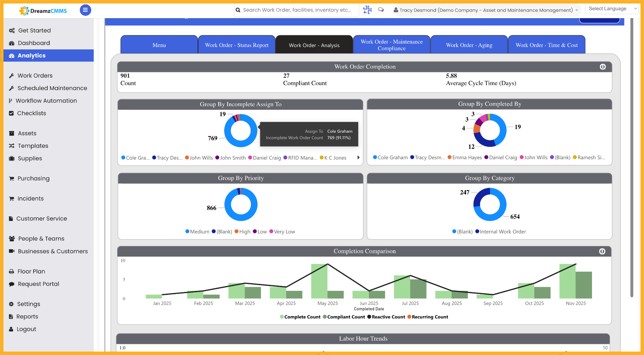Toggle Compliant Count legend item
The height and width of the screenshot is (355, 644).
pyautogui.click(x=344, y=317)
